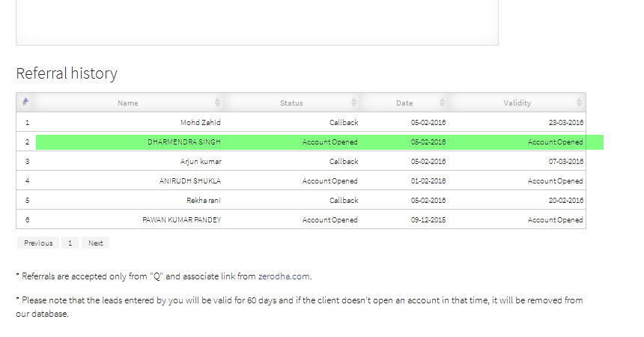The height and width of the screenshot is (337, 644).
Task: Click the Name column header label
Action: [128, 103]
